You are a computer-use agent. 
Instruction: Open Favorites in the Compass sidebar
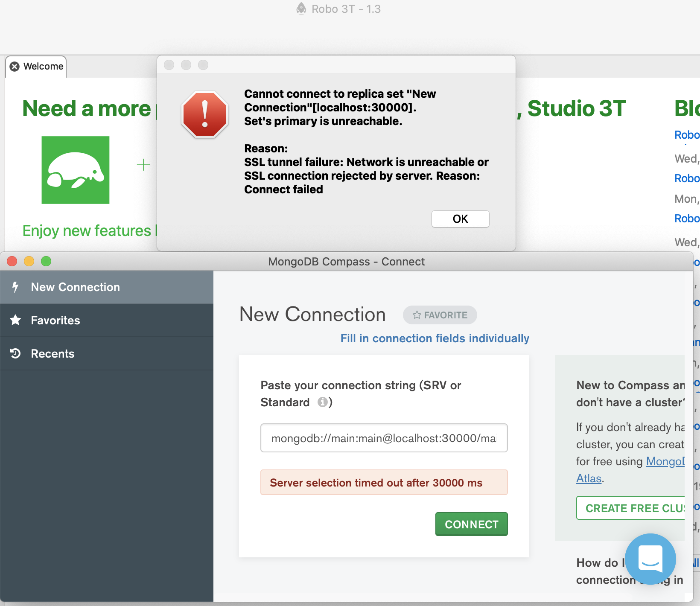coord(55,320)
